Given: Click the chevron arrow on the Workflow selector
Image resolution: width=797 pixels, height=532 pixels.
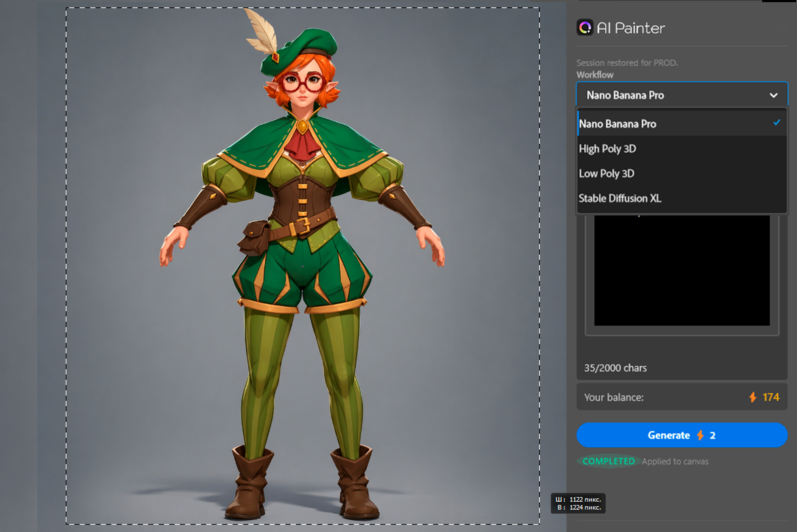Looking at the screenshot, I should coord(774,95).
